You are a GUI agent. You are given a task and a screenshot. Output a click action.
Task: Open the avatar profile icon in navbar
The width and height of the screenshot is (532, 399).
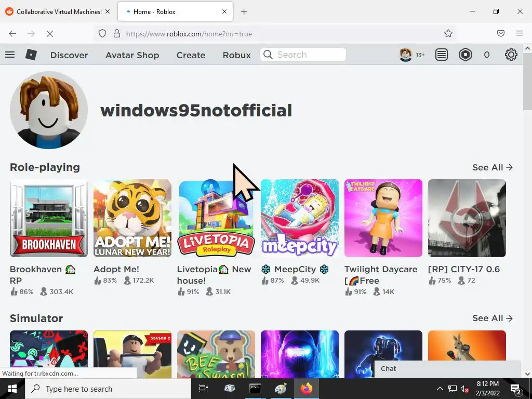tap(405, 55)
